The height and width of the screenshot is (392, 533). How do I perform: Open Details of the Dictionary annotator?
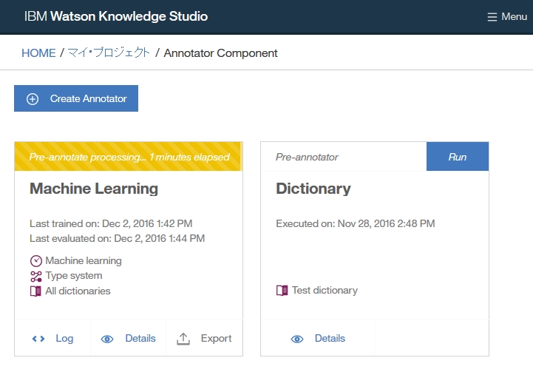(329, 339)
